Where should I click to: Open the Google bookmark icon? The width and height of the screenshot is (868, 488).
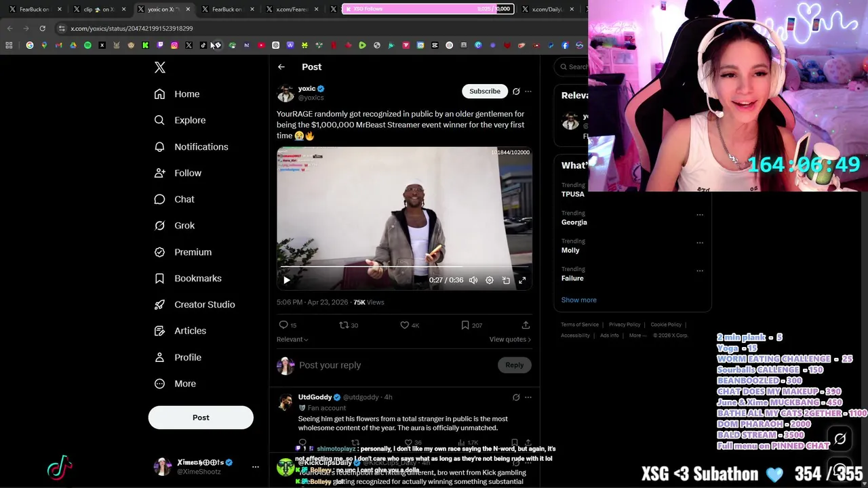[30, 45]
